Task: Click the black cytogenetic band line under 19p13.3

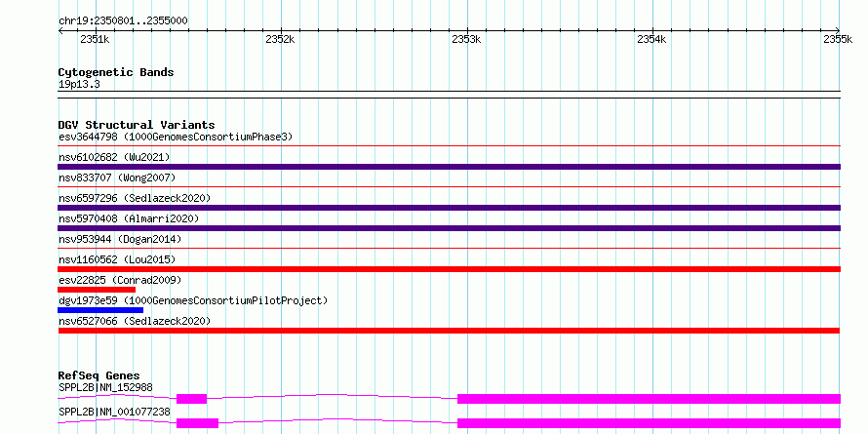Action: point(449,95)
